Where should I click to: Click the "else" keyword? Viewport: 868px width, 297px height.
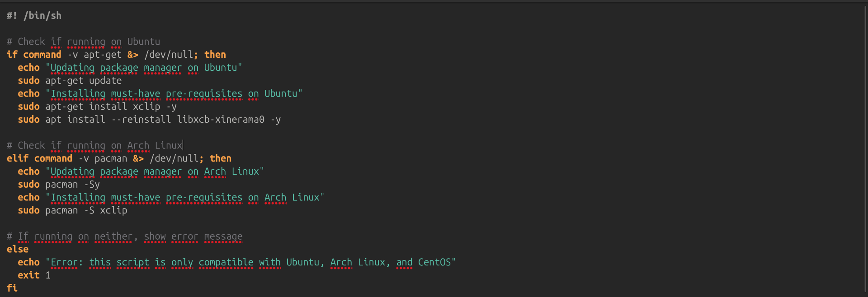tap(18, 249)
